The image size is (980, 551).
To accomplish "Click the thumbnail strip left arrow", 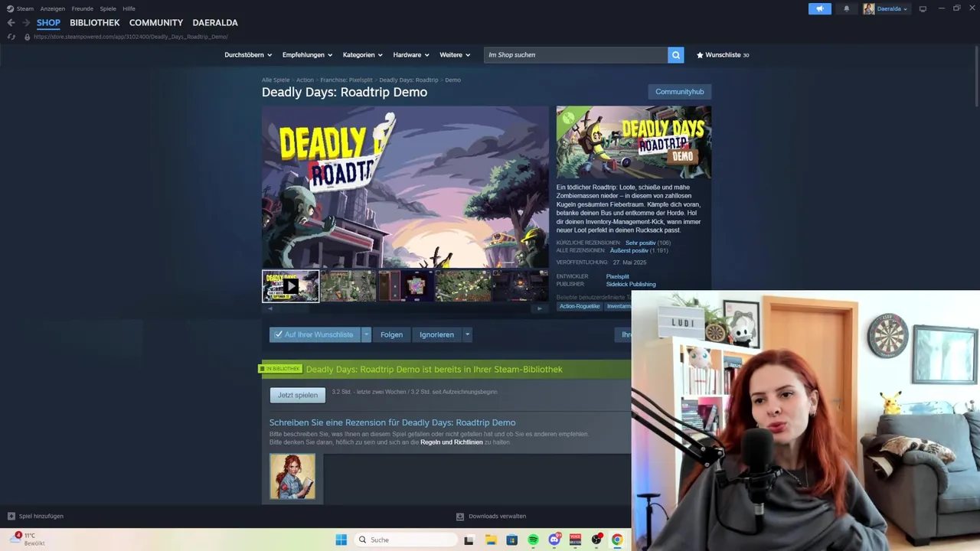I will [269, 308].
